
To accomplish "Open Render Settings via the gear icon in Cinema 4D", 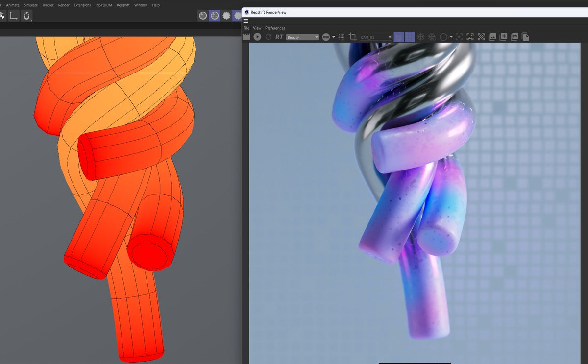I will click(x=226, y=15).
